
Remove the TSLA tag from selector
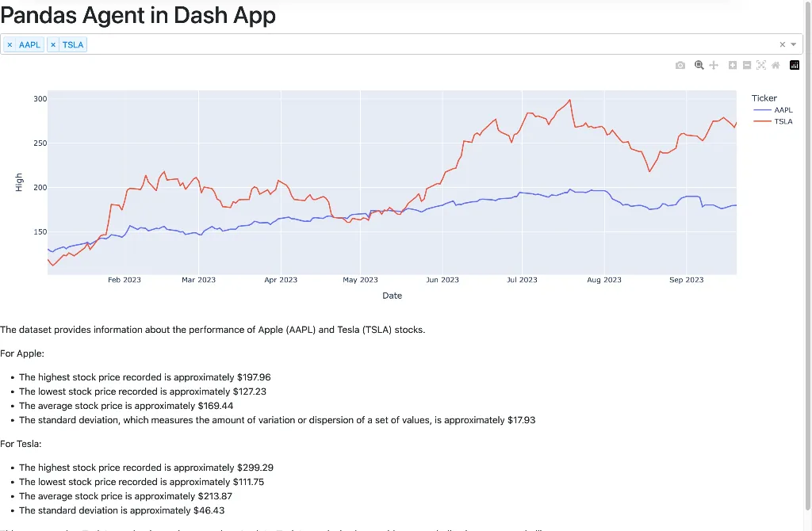click(53, 45)
